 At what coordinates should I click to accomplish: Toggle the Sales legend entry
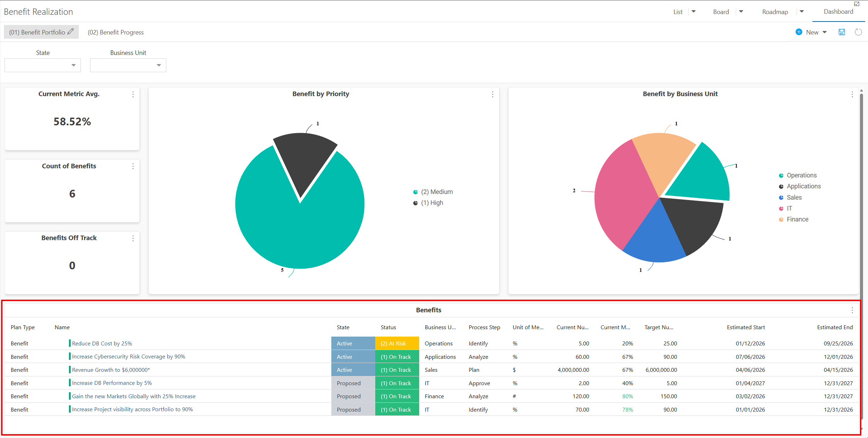(790, 198)
